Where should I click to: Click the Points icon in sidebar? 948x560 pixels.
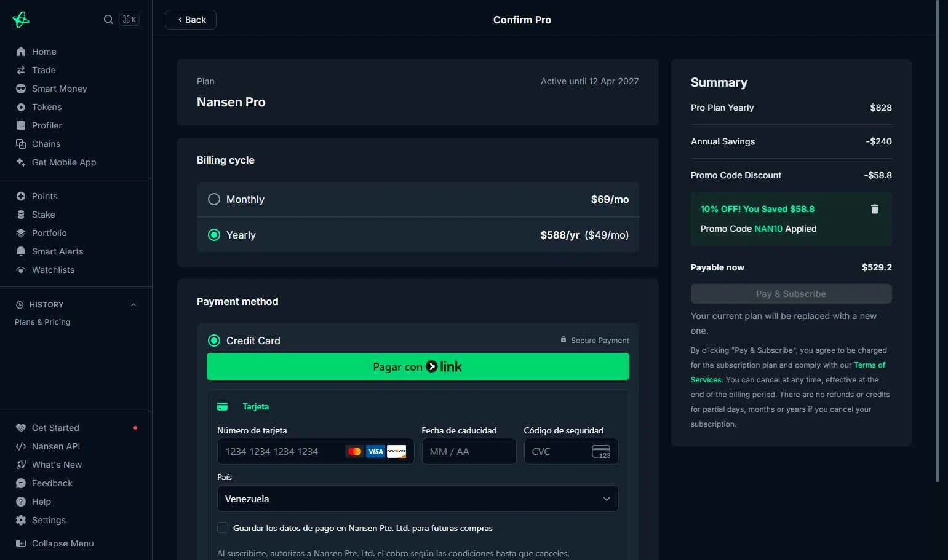point(21,196)
